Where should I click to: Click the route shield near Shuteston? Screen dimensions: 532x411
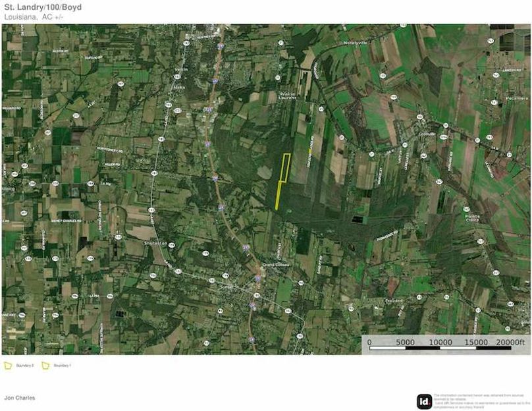click(x=171, y=244)
